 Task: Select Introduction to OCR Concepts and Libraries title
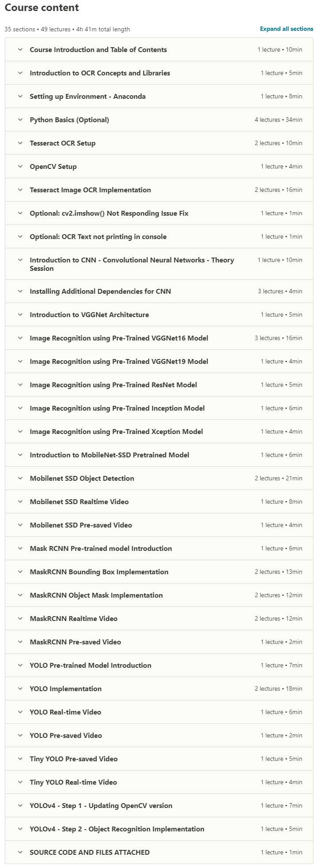coord(100,73)
